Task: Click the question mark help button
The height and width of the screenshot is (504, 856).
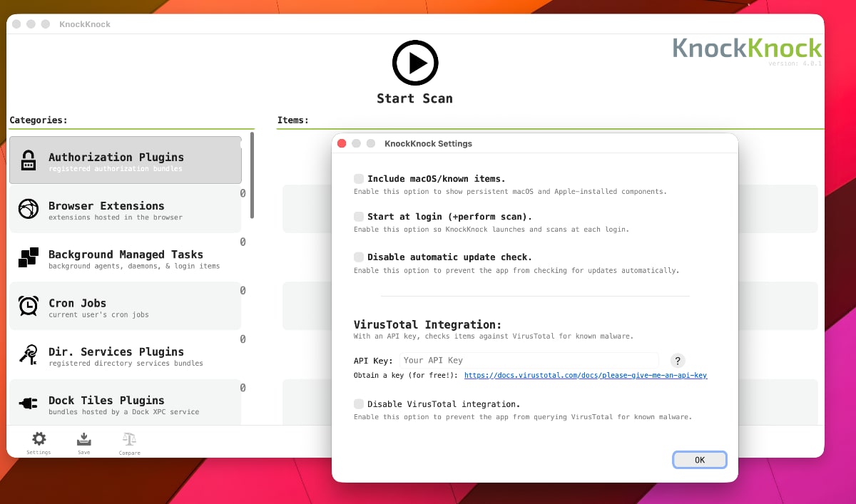Action: pos(678,361)
